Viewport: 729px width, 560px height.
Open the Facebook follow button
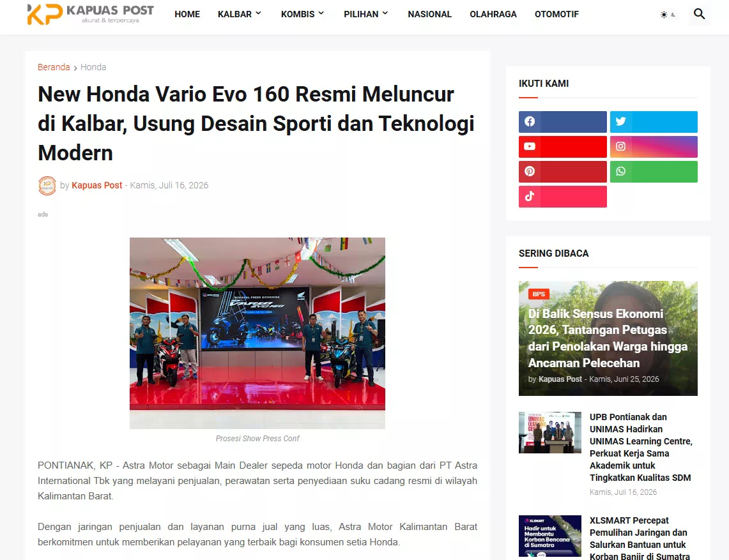click(562, 122)
